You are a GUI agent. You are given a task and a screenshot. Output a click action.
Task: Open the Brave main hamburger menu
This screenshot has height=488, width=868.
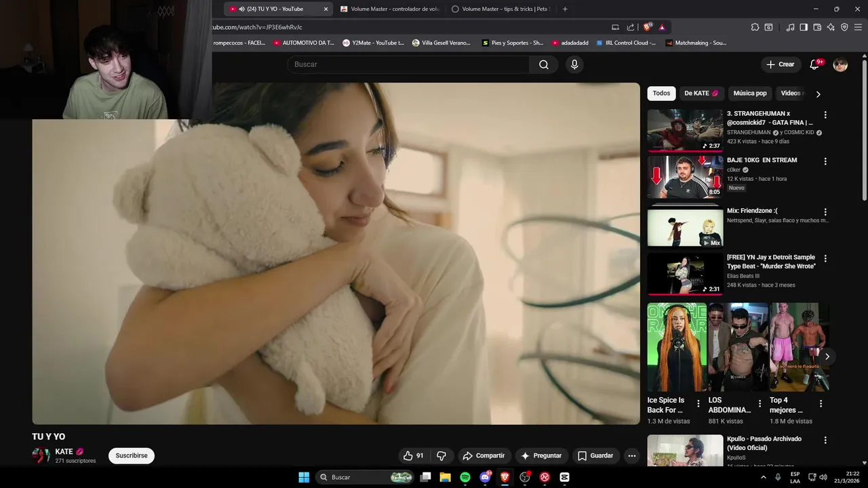pos(859,27)
